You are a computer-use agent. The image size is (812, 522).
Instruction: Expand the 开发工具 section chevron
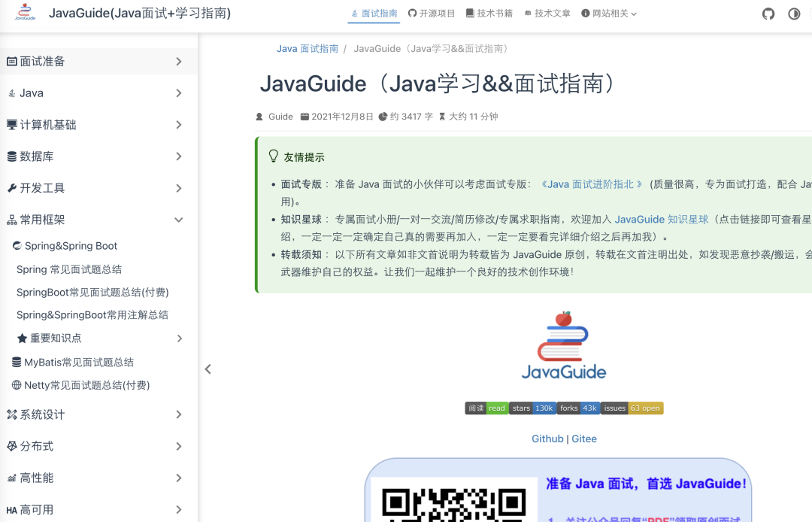pos(179,188)
